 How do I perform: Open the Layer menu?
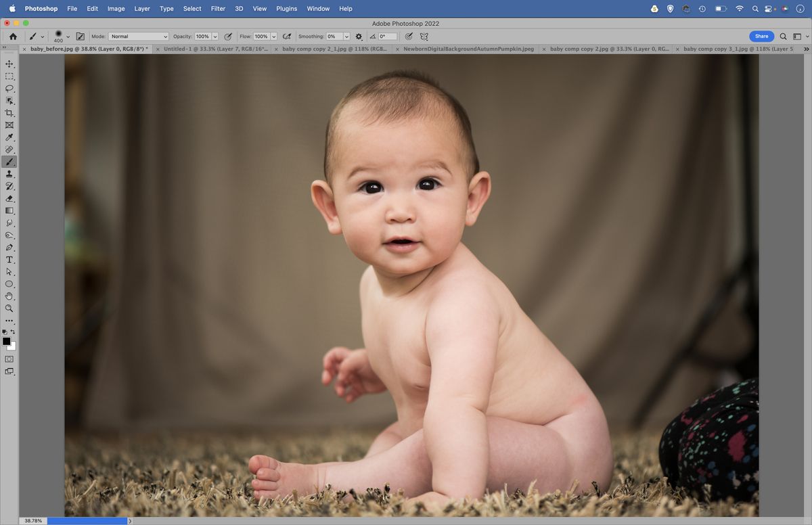click(x=142, y=9)
